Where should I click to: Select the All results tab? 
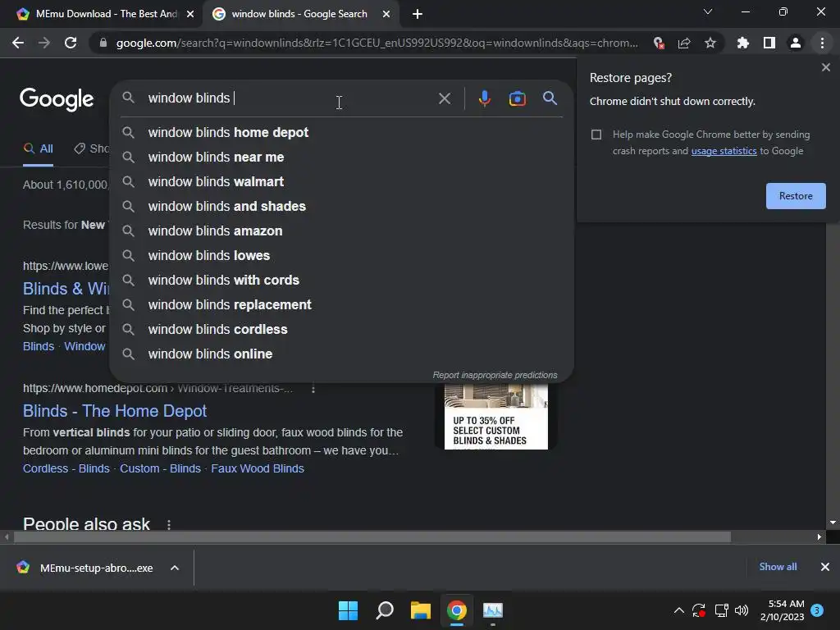point(38,149)
